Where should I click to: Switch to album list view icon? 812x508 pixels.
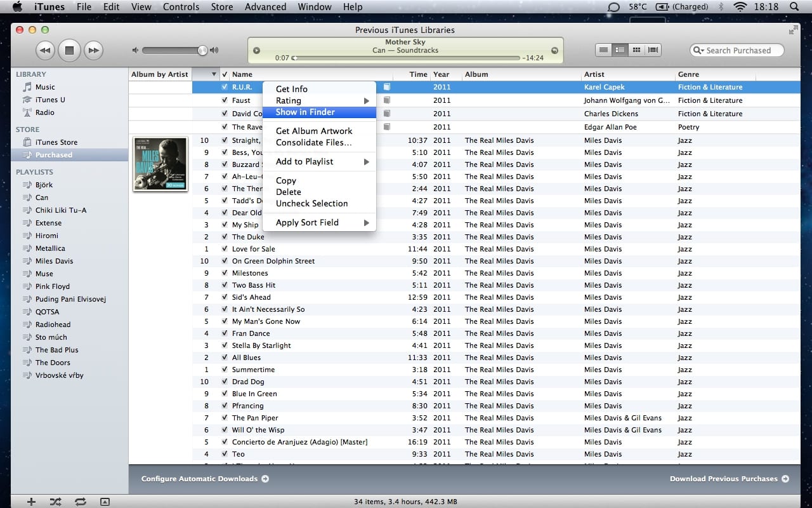point(620,50)
